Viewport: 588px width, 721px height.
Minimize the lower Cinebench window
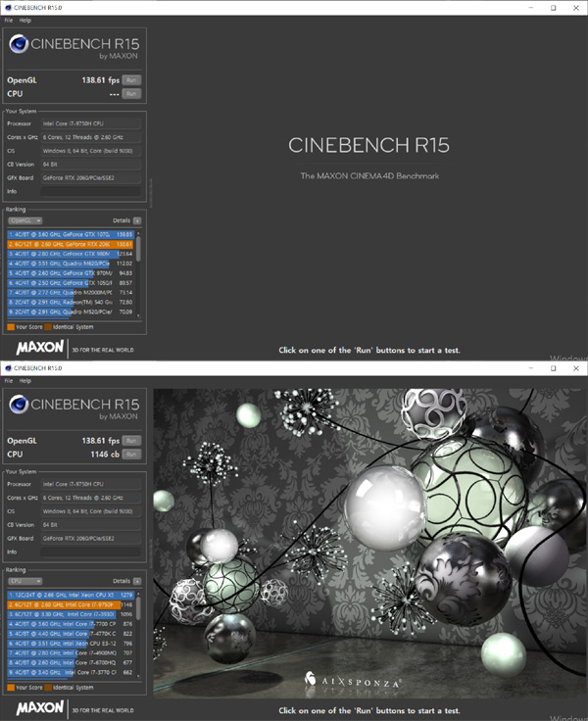click(x=531, y=368)
